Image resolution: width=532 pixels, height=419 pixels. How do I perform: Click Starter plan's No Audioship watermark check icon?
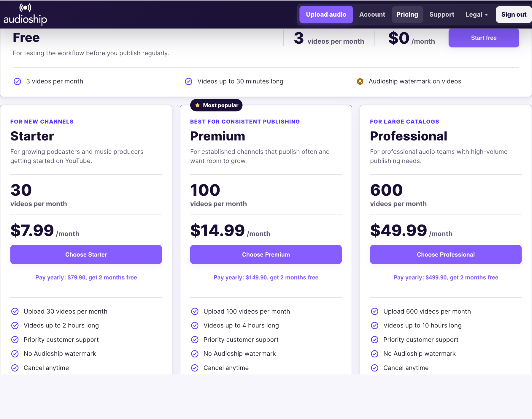[x=15, y=354]
